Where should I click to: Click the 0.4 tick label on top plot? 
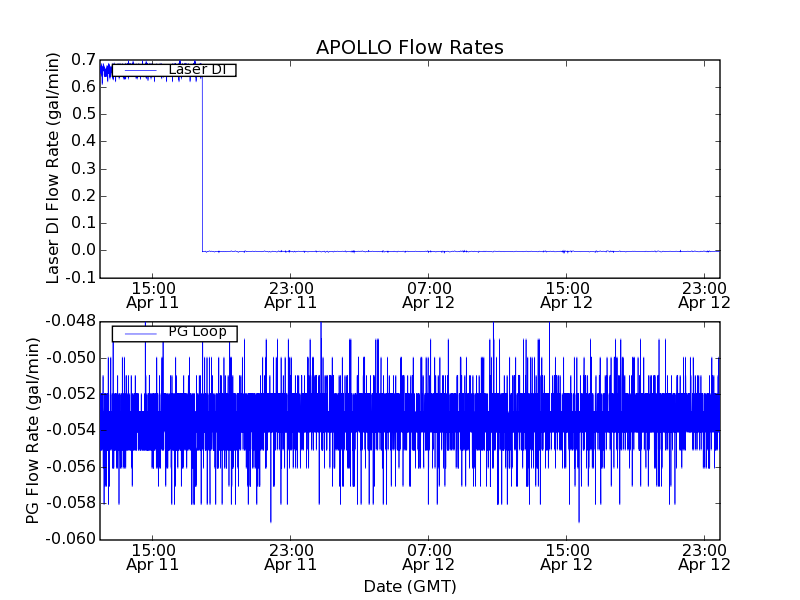[x=84, y=141]
